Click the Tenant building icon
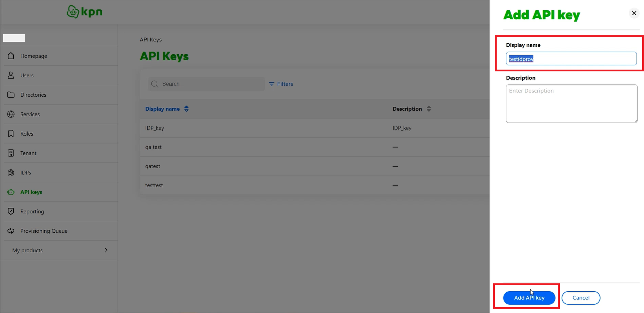Screen dimensions: 644x313 (11, 153)
